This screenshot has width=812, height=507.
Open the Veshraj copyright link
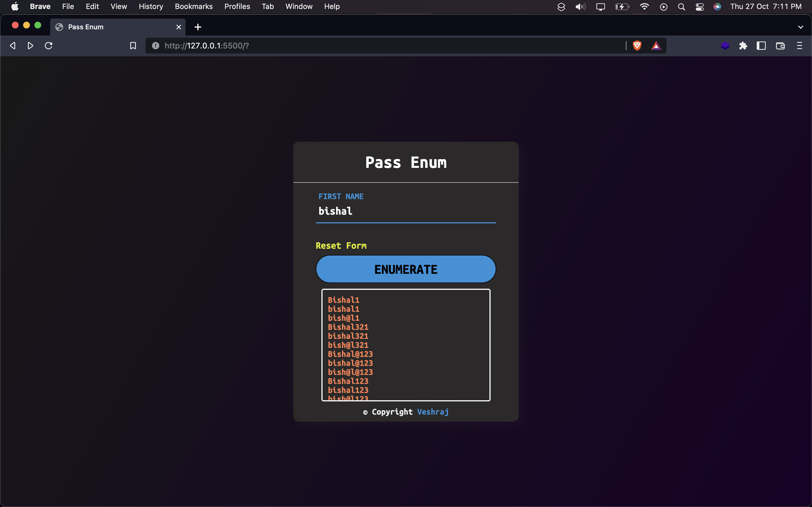point(433,412)
